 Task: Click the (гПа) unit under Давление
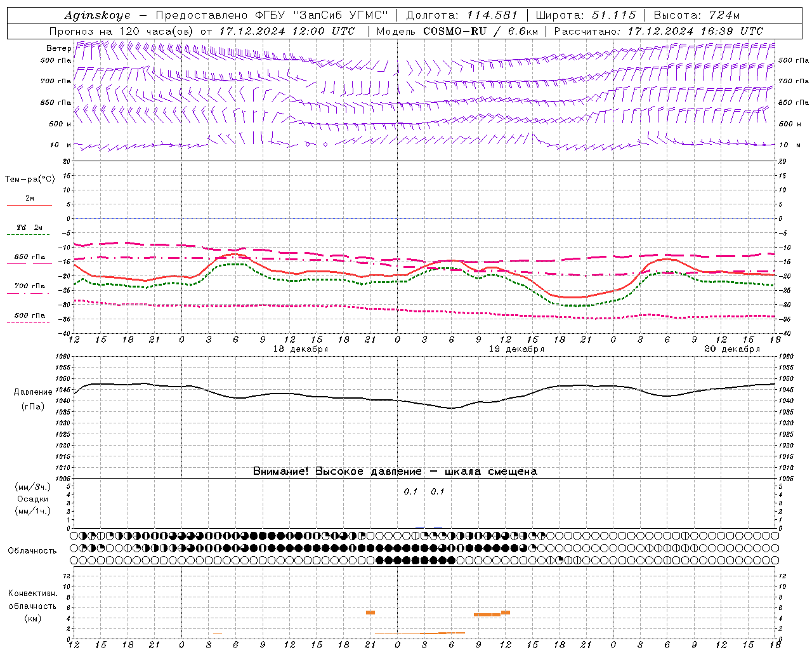point(33,406)
